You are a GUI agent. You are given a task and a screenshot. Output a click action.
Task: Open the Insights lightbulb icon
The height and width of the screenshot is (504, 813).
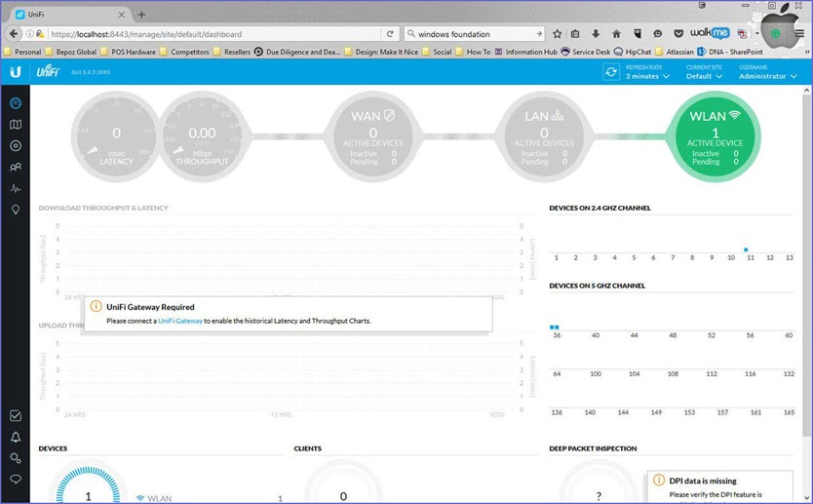pos(16,210)
